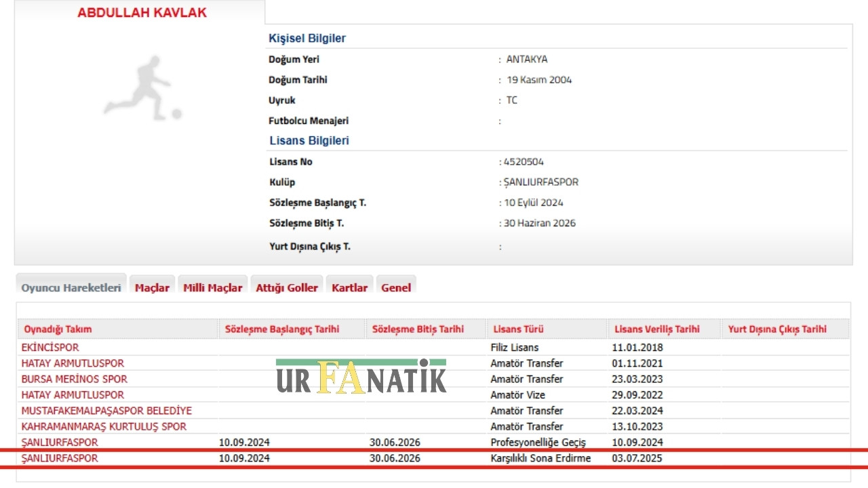The width and height of the screenshot is (868, 488).
Task: Open the BURSA MERİNOS SPOR link
Action: click(74, 379)
